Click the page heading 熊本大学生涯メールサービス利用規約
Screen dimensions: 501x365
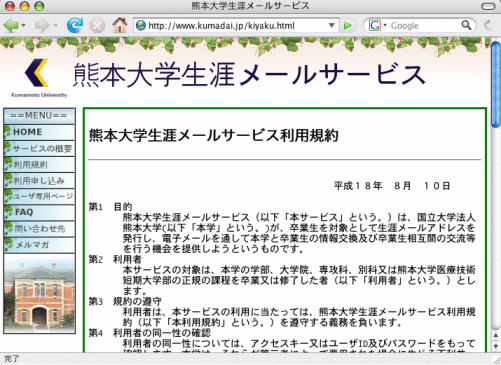(214, 135)
